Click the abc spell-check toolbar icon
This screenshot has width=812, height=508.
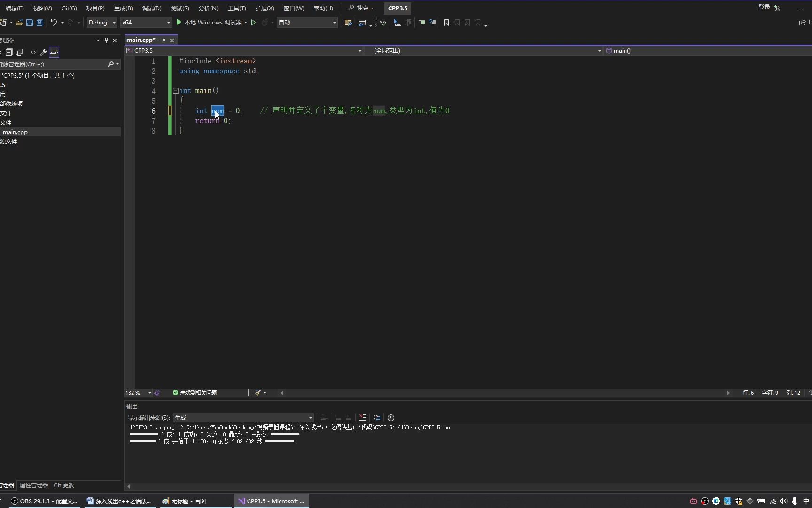(x=383, y=23)
